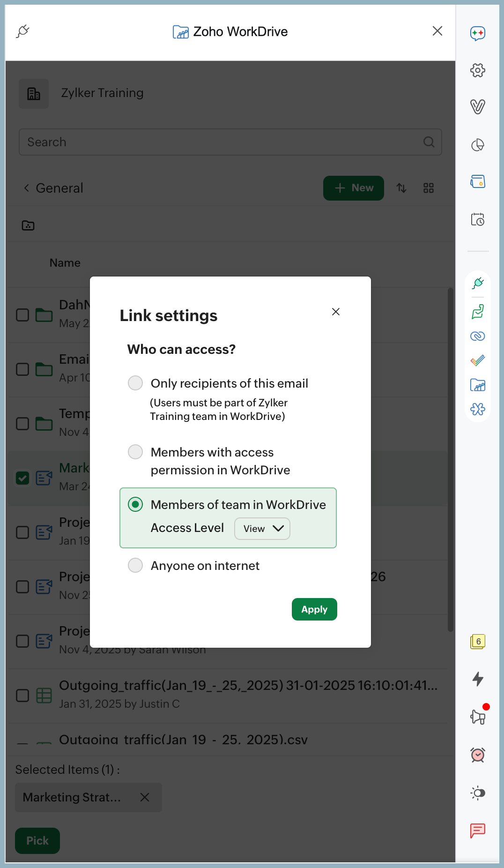Select Anyone on internet option
Viewport: 504px width, 868px height.
pyautogui.click(x=135, y=565)
